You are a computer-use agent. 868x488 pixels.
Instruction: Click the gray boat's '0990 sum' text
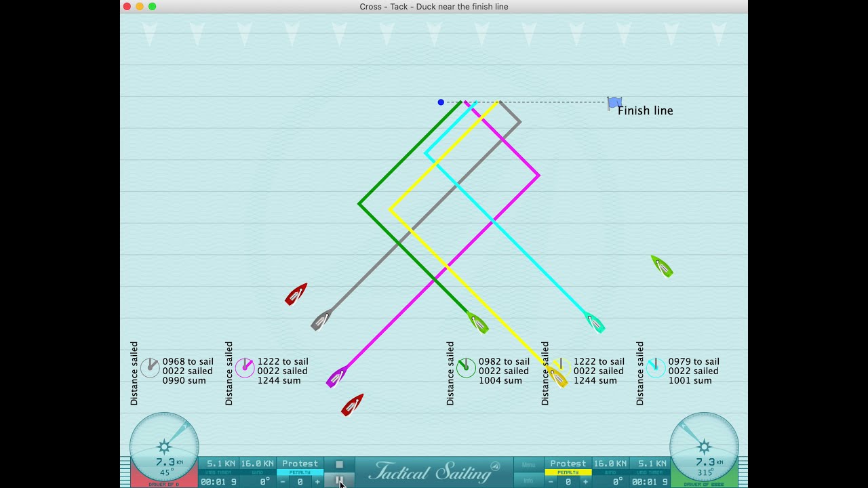(184, 381)
